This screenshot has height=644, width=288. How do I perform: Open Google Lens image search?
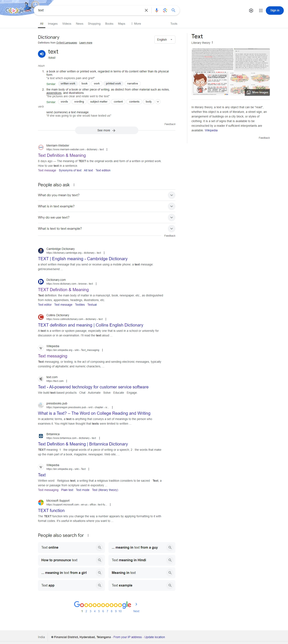165,10
